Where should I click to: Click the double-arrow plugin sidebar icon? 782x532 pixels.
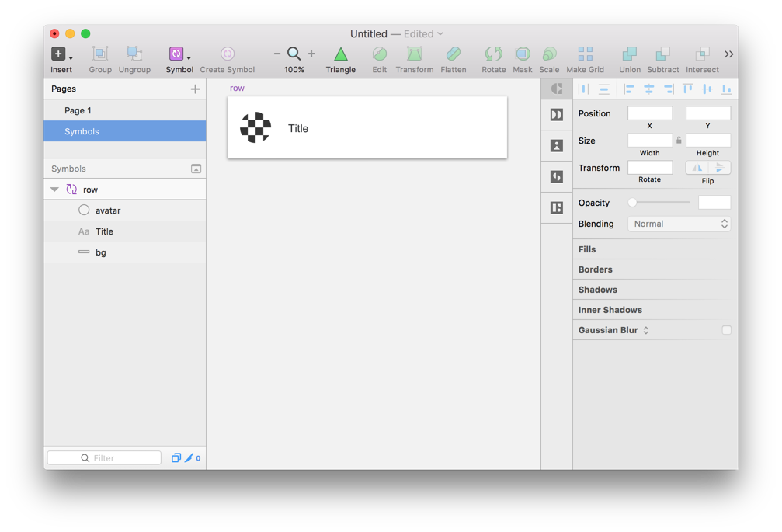[x=557, y=115]
